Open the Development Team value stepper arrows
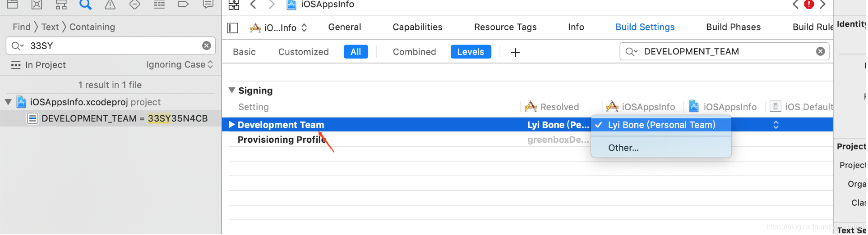868x235 pixels. coord(776,125)
